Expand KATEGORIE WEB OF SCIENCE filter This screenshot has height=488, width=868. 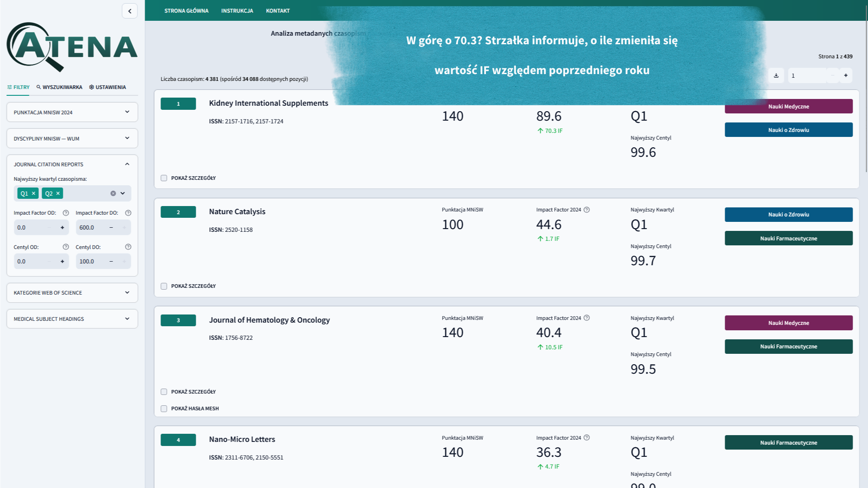click(72, 293)
